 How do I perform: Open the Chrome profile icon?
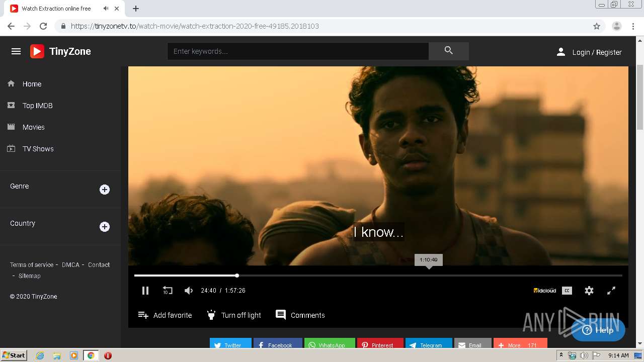[617, 26]
